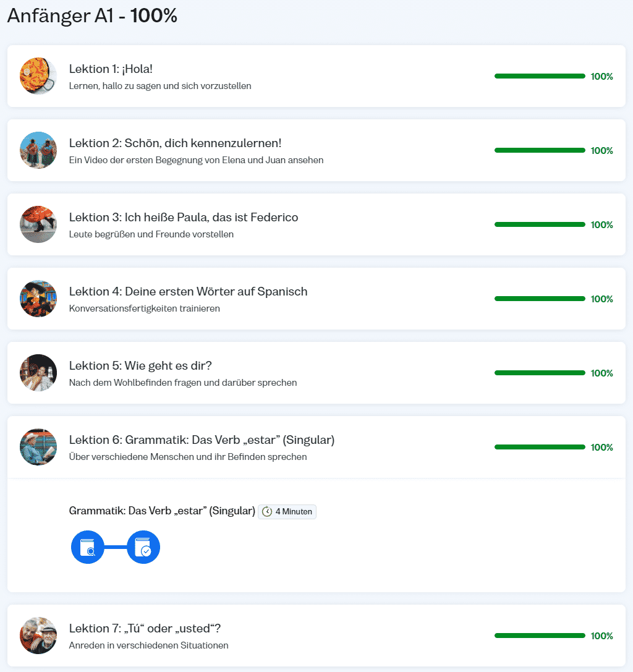Click the Lektion 4 round thumbnail
Viewport: 633px width, 672px height.
click(38, 299)
